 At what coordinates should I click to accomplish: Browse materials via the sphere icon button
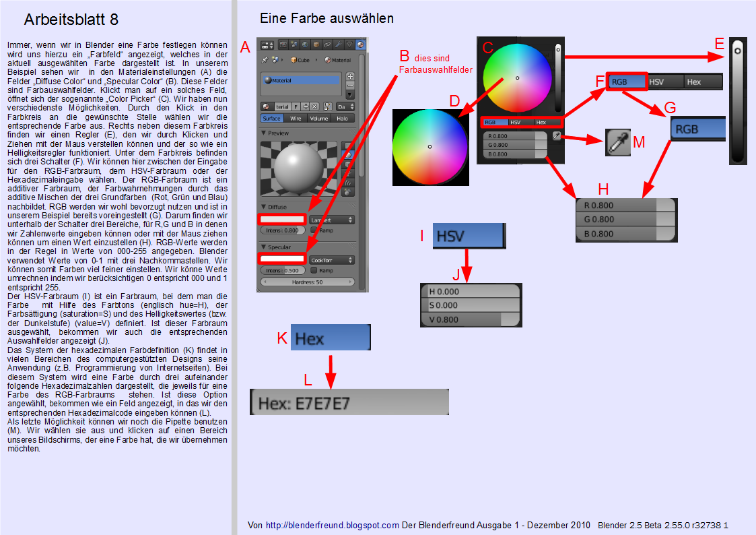[x=267, y=106]
